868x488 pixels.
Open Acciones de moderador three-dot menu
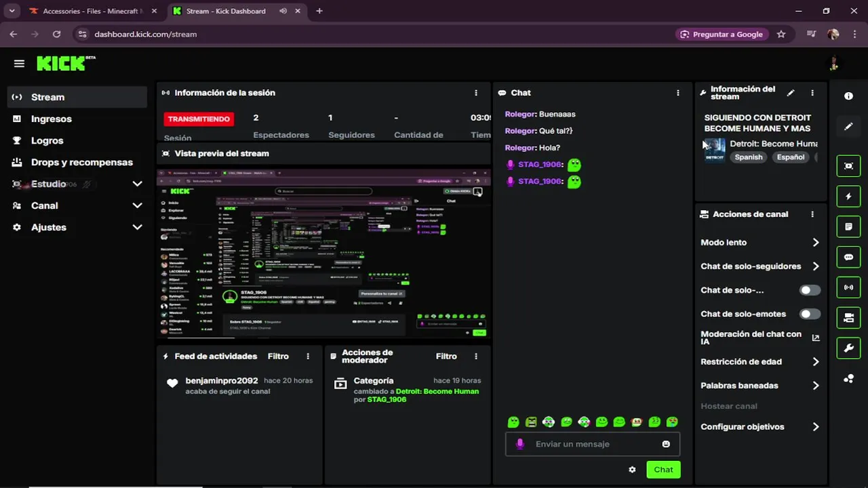pos(476,357)
